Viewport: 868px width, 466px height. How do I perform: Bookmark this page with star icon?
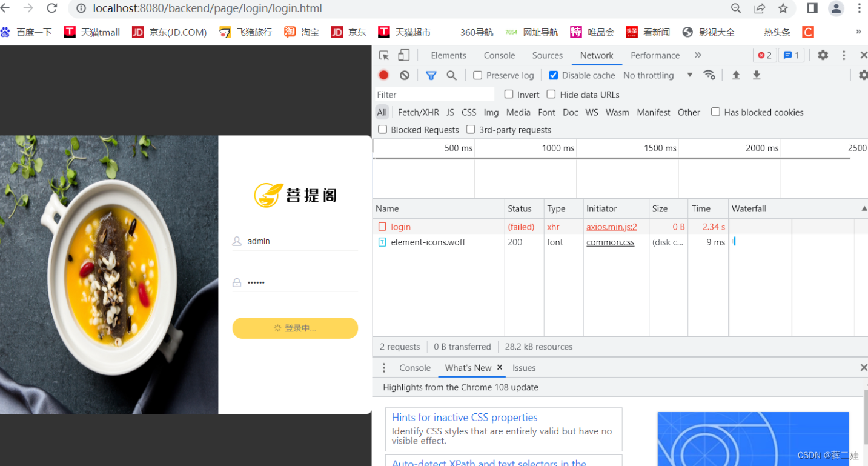click(x=783, y=8)
